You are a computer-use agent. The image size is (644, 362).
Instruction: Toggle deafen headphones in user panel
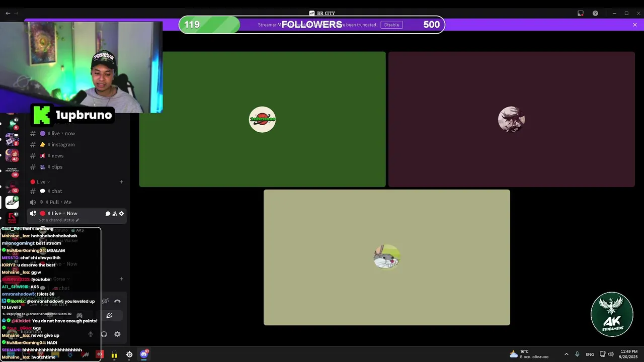pos(104,334)
